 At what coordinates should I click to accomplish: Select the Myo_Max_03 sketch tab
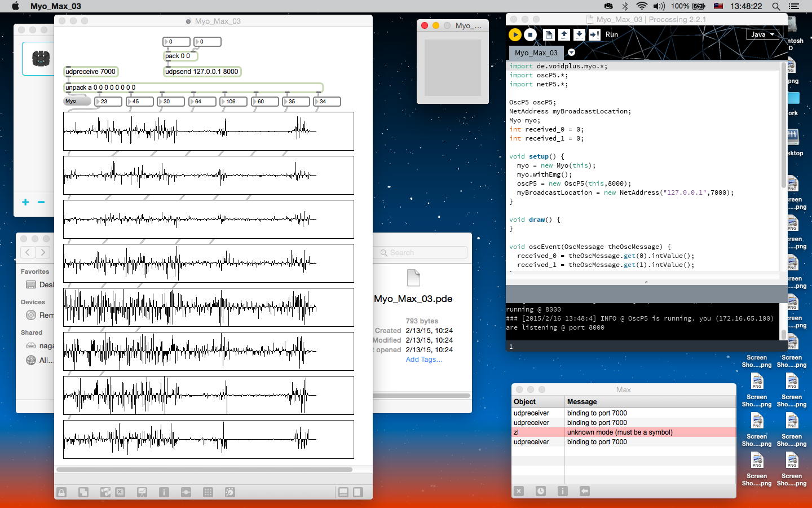coord(536,52)
